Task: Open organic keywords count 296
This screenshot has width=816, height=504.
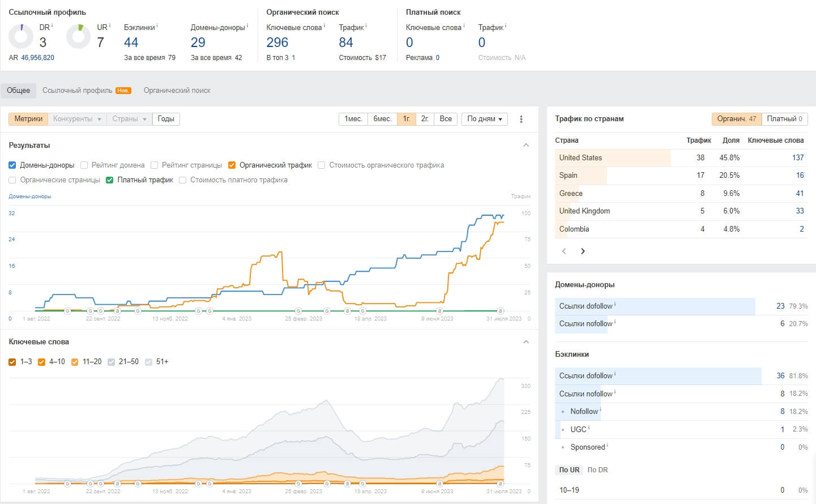Action: tap(277, 42)
